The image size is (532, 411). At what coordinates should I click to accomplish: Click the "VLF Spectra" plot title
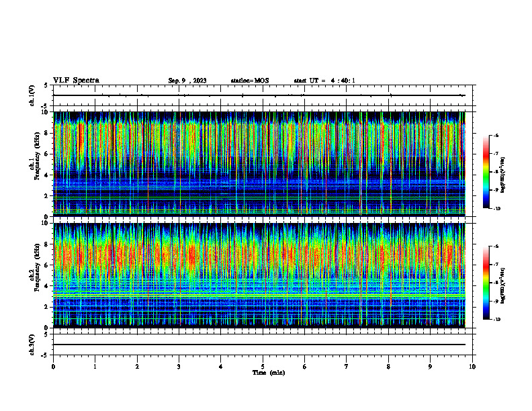[x=76, y=81]
